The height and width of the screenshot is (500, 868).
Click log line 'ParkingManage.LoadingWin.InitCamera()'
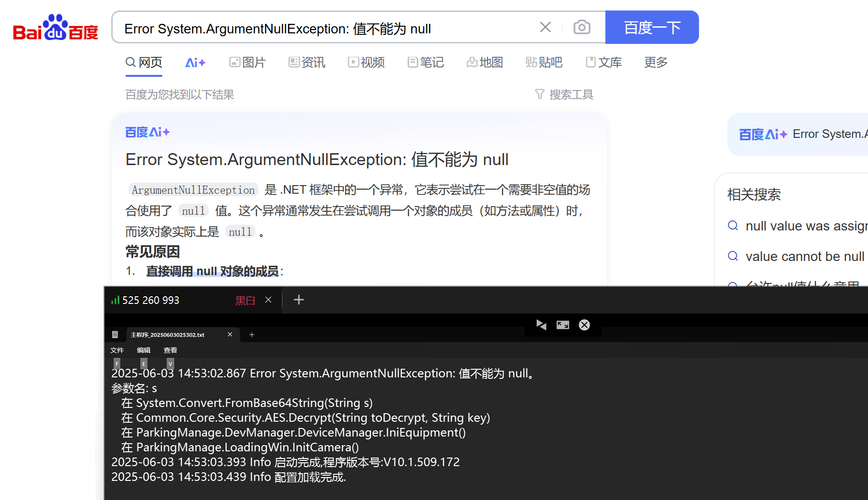tap(240, 448)
